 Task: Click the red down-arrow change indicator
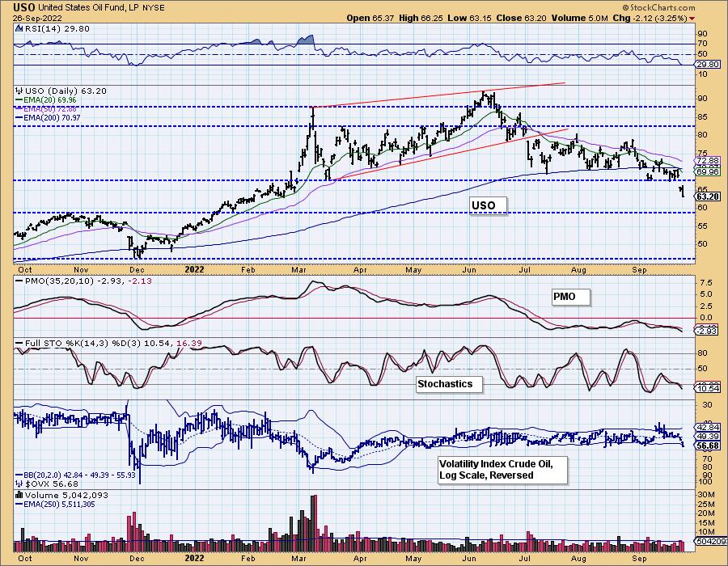pos(692,19)
